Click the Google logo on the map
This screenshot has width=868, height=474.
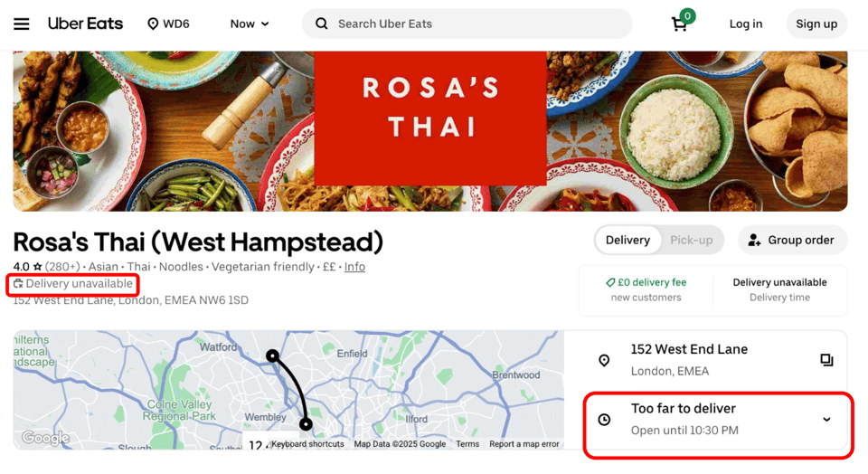click(45, 438)
